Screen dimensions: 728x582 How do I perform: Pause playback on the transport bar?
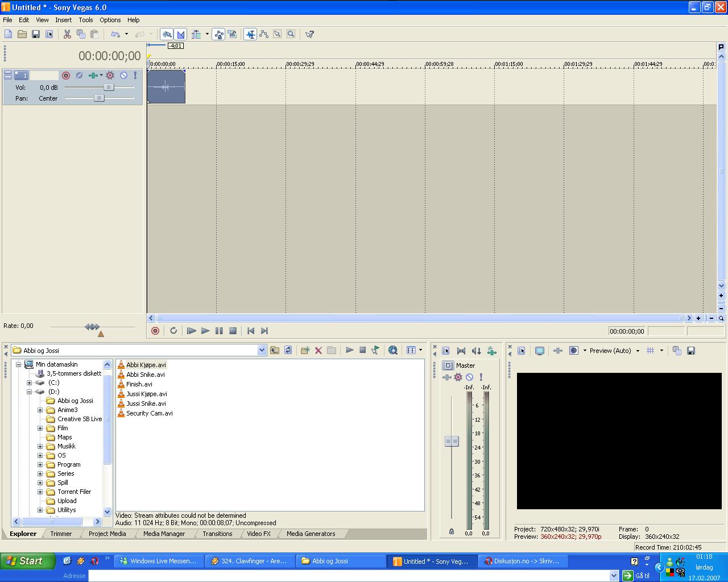(219, 331)
